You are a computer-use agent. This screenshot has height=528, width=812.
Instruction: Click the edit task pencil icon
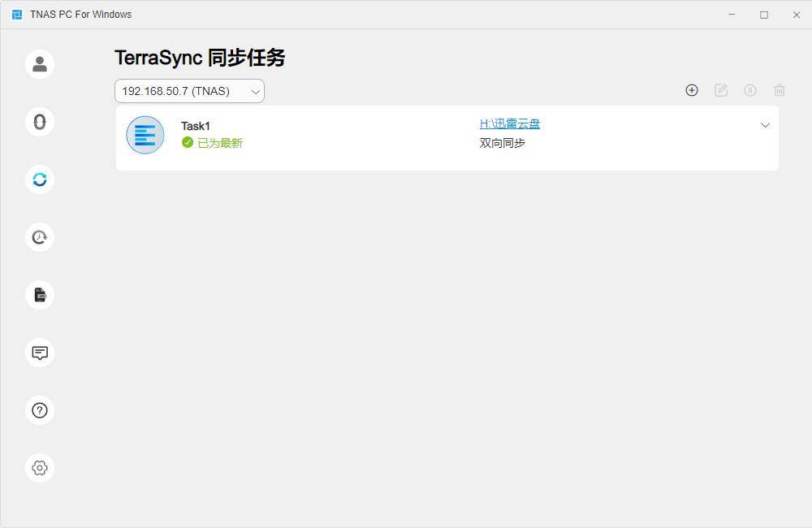click(721, 90)
